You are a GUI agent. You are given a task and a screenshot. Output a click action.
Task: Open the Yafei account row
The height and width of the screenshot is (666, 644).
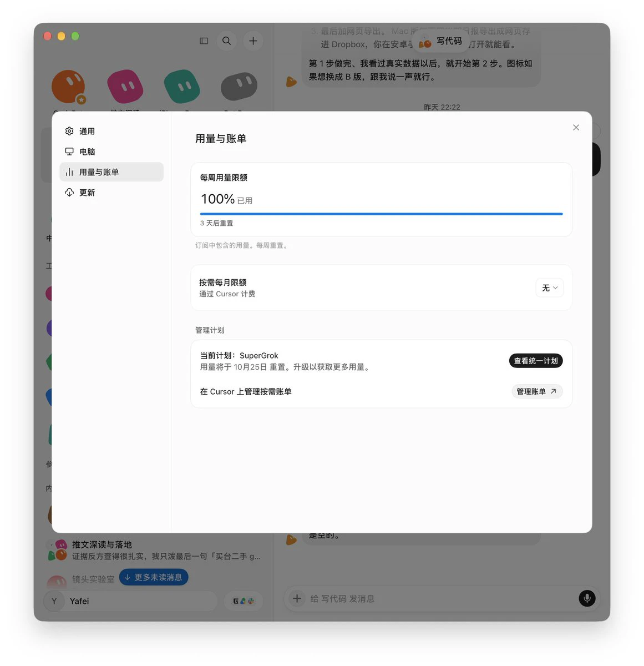coord(131,601)
